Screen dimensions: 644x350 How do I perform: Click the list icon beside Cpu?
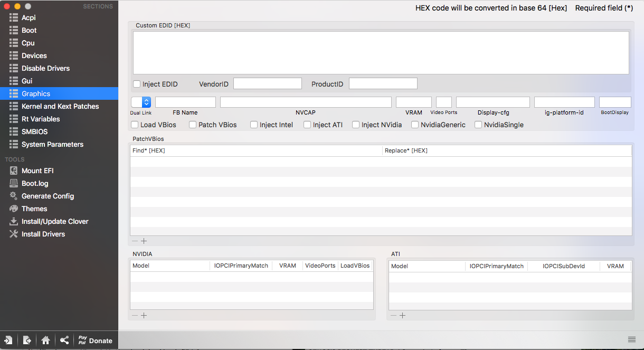14,43
